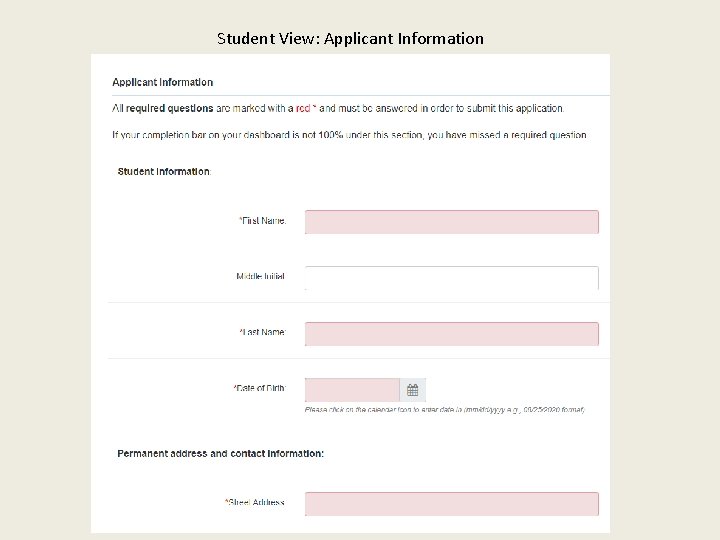Open the Date of Birth calendar picker
This screenshot has height=540, width=720.
pyautogui.click(x=413, y=390)
